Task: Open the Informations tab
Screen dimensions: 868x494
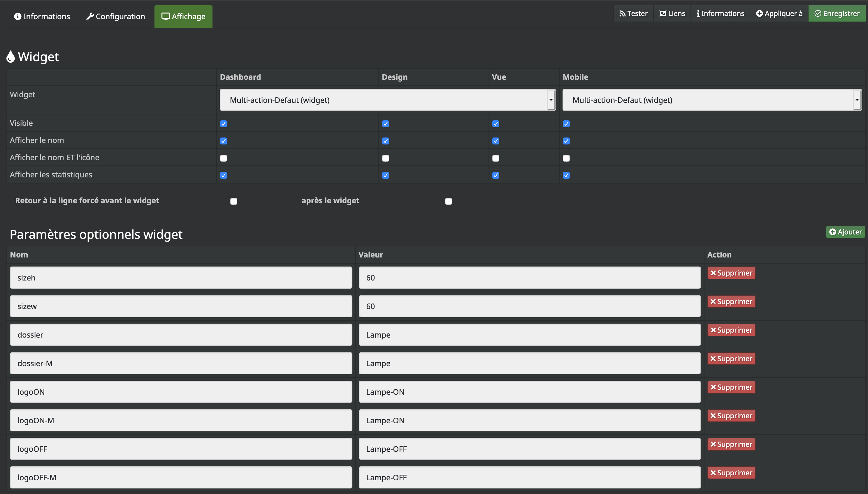Action: [x=42, y=16]
